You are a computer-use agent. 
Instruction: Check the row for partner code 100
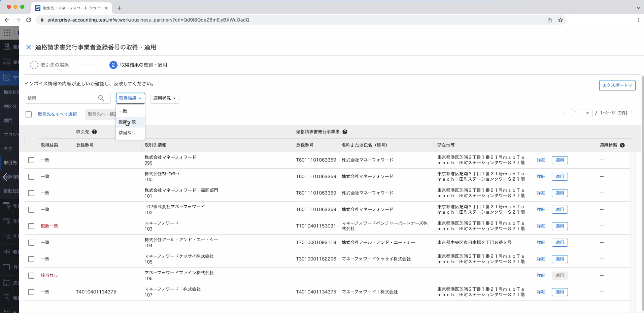pyautogui.click(x=31, y=177)
